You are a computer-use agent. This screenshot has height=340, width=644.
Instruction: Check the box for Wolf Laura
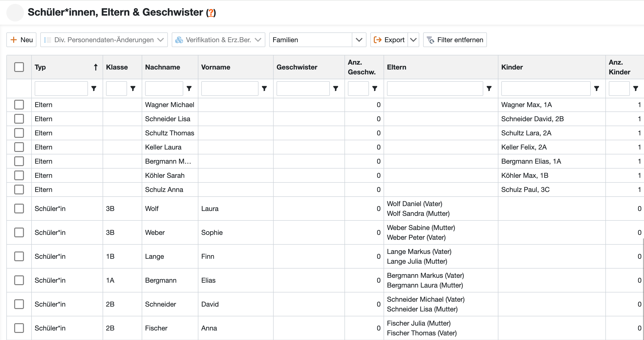coord(19,209)
